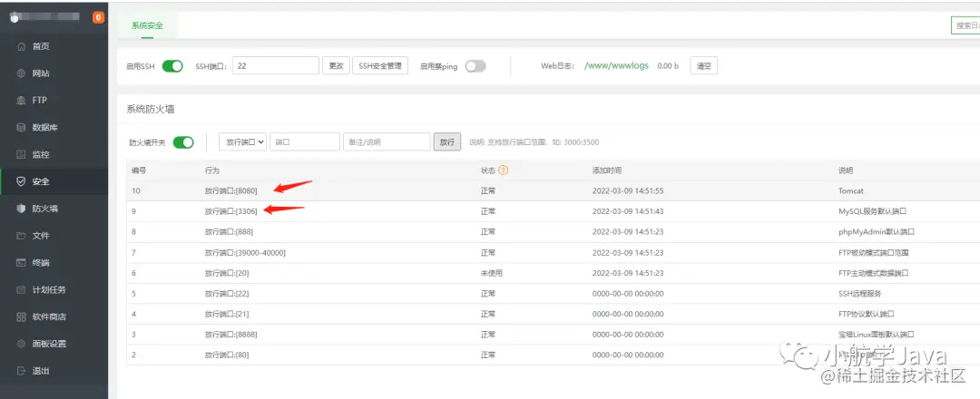
Task: Click the 清空 button
Action: [704, 65]
